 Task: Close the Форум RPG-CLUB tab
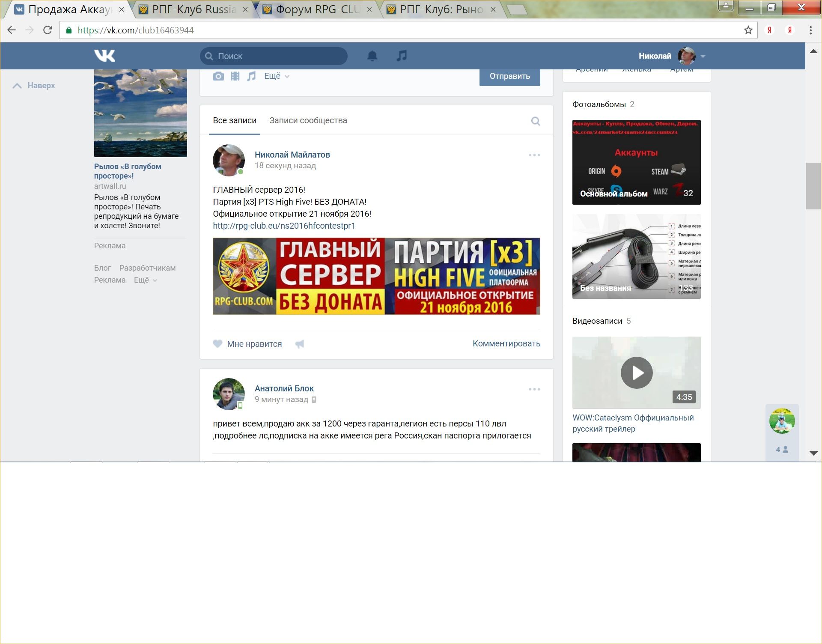coord(369,9)
